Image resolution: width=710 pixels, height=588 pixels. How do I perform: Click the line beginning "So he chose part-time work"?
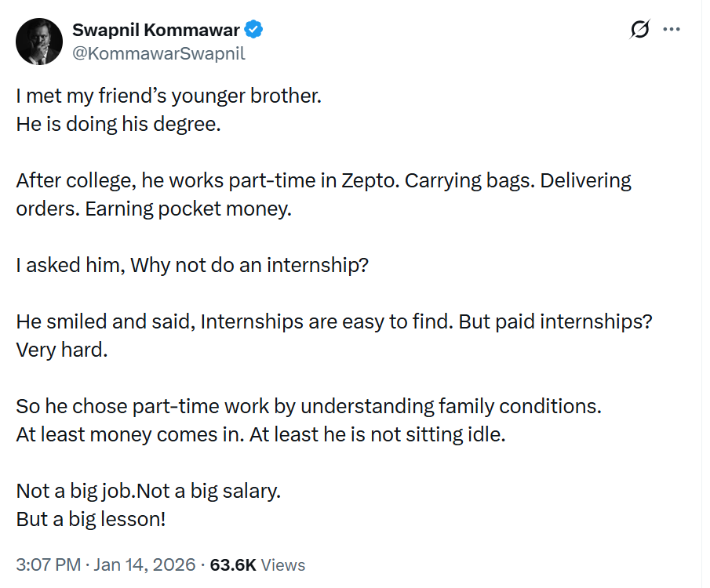(x=308, y=407)
